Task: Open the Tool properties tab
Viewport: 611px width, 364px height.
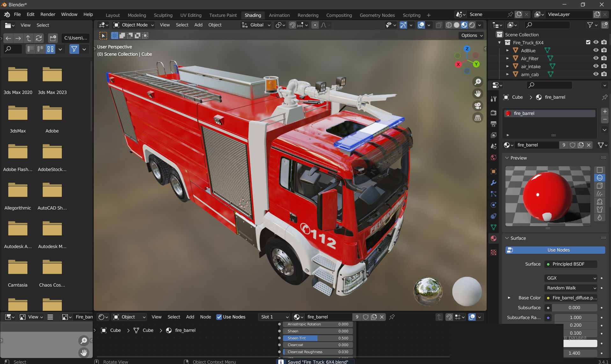Action: [x=493, y=99]
